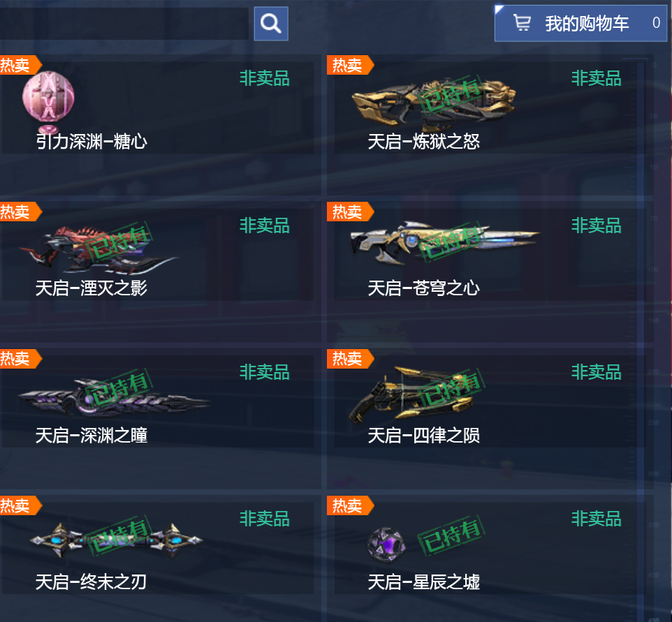The width and height of the screenshot is (672, 622).
Task: Select the purple 天启-深渊之瞳 weapon image
Action: pos(113,398)
